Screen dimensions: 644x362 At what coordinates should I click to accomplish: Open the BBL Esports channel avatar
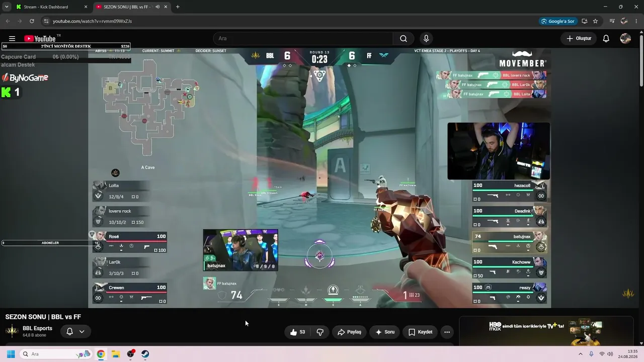pyautogui.click(x=12, y=331)
